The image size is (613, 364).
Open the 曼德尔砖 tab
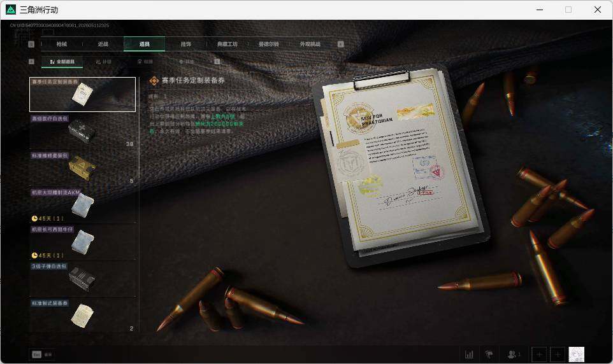(x=268, y=44)
